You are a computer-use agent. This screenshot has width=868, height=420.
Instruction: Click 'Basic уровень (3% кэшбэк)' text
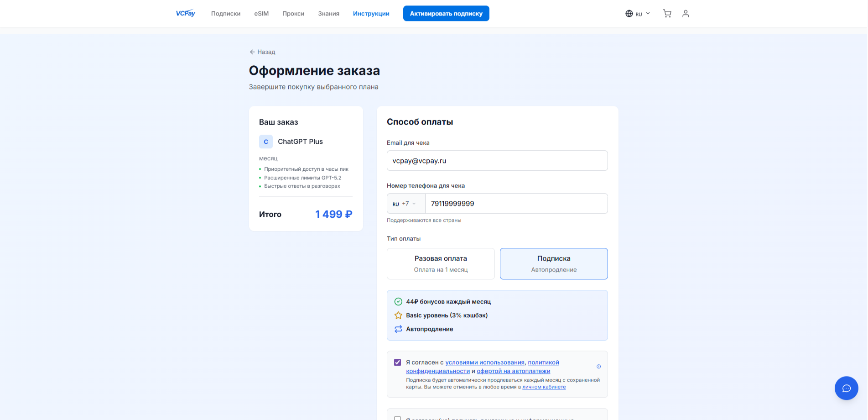[x=447, y=315]
